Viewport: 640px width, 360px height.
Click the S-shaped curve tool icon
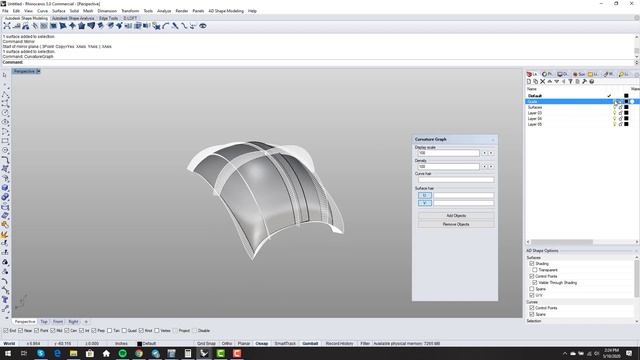[x=184, y=26]
